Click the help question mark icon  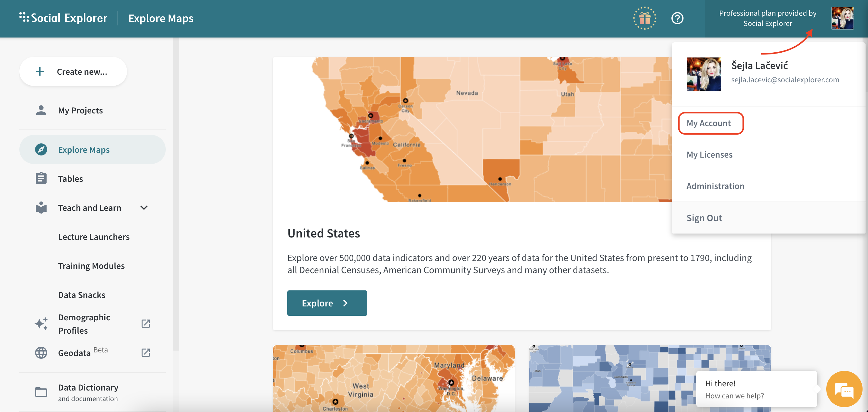[x=677, y=18]
